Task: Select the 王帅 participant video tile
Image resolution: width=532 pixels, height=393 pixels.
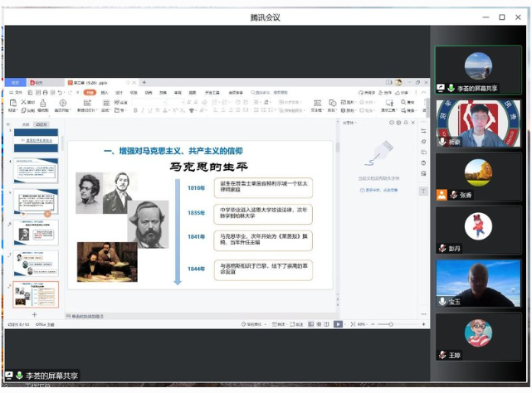Action: (x=478, y=336)
